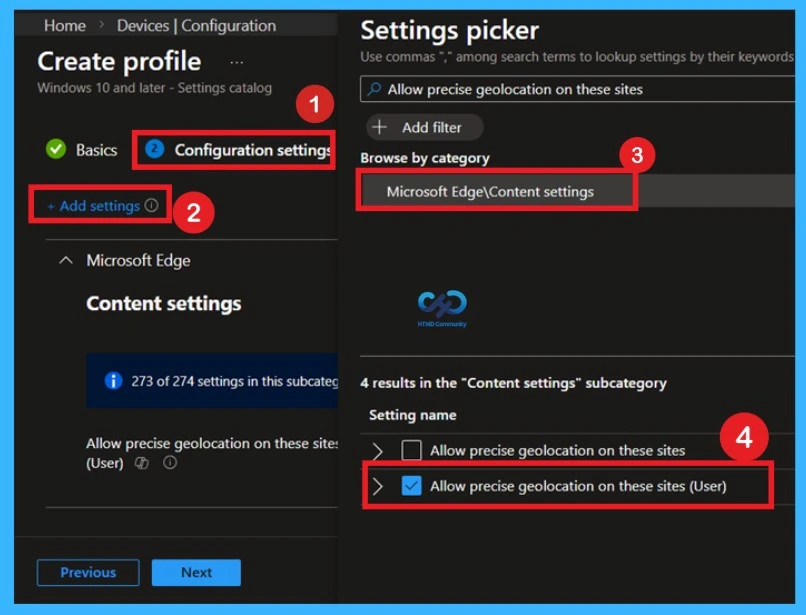The height and width of the screenshot is (615, 806).
Task: Expand the Allow precise geolocation setting row
Action: click(x=377, y=451)
